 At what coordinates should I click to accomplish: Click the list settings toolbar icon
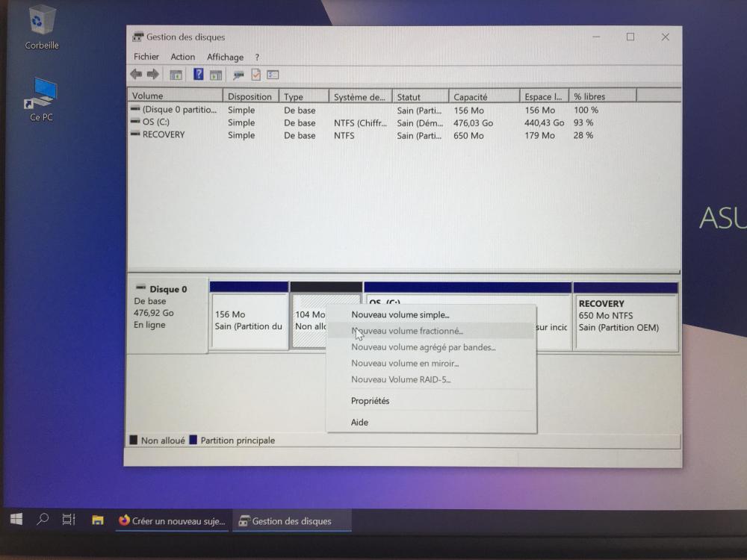click(273, 75)
